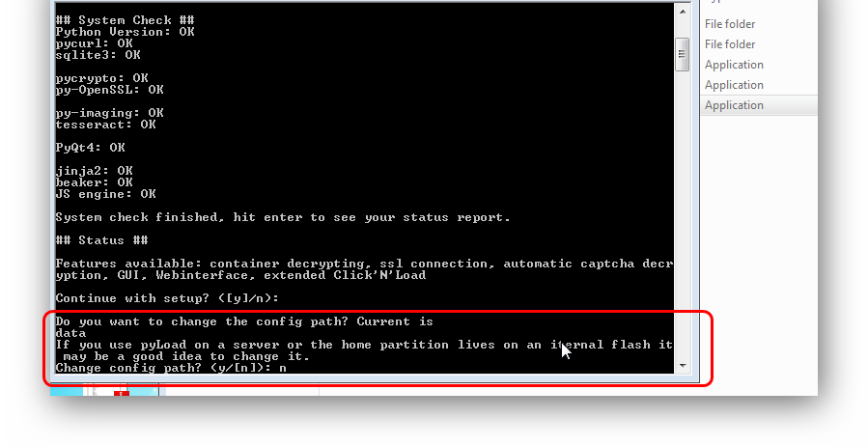Viewport: 868px width, 446px height.
Task: Click the 'Change config path? (y/[n])' prompt line
Action: point(171,368)
